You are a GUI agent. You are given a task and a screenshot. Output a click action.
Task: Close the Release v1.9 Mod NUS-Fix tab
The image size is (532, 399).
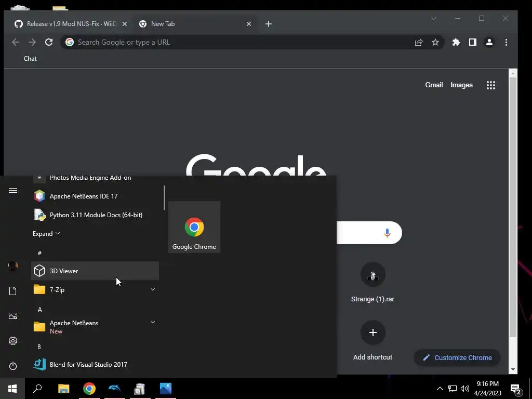click(x=125, y=24)
